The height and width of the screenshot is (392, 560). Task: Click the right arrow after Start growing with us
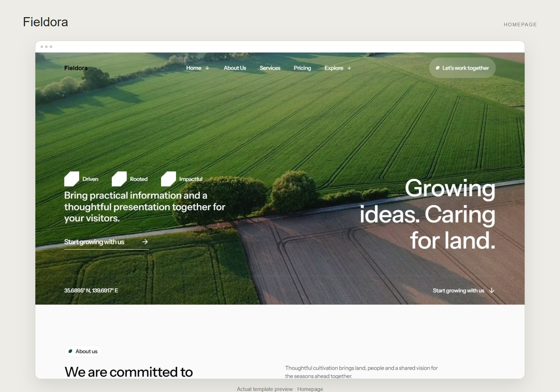145,242
